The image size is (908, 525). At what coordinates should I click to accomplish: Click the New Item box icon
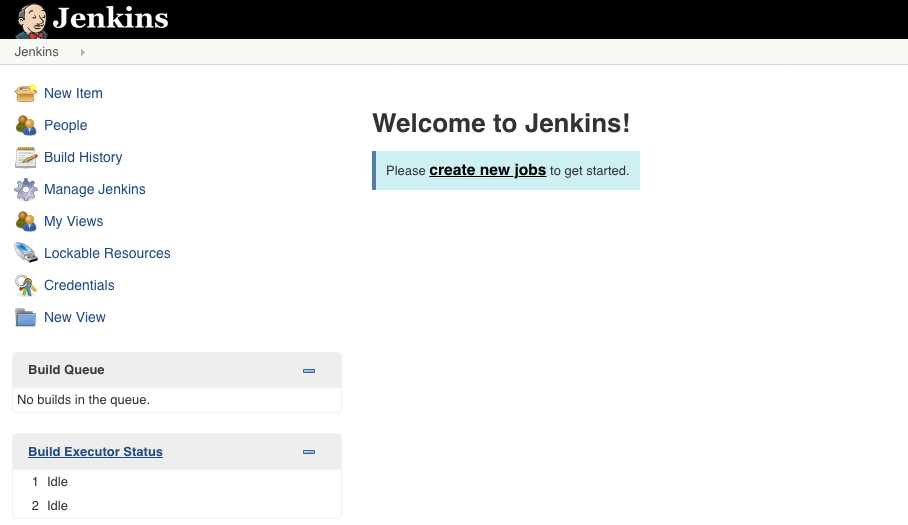[25, 93]
